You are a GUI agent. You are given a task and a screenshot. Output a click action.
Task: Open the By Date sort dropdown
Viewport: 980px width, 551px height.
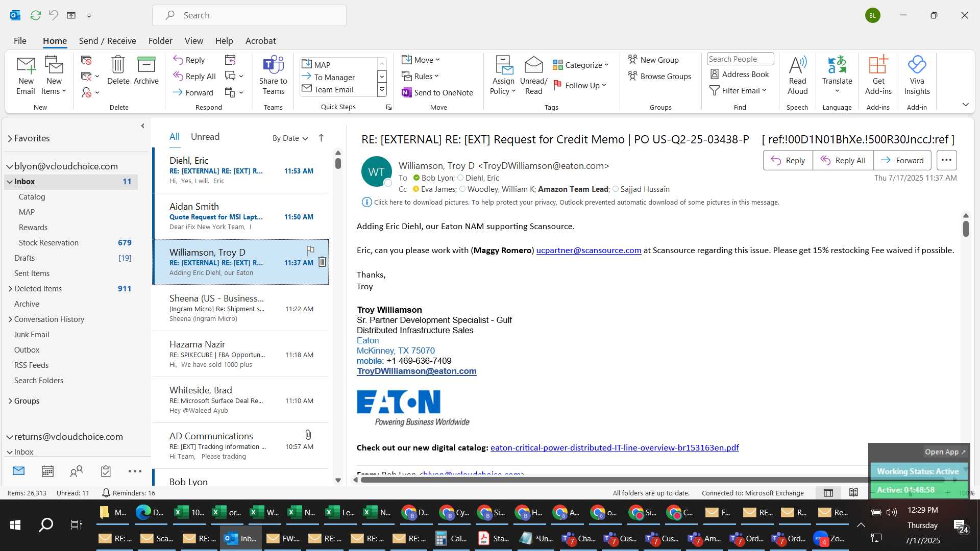290,138
